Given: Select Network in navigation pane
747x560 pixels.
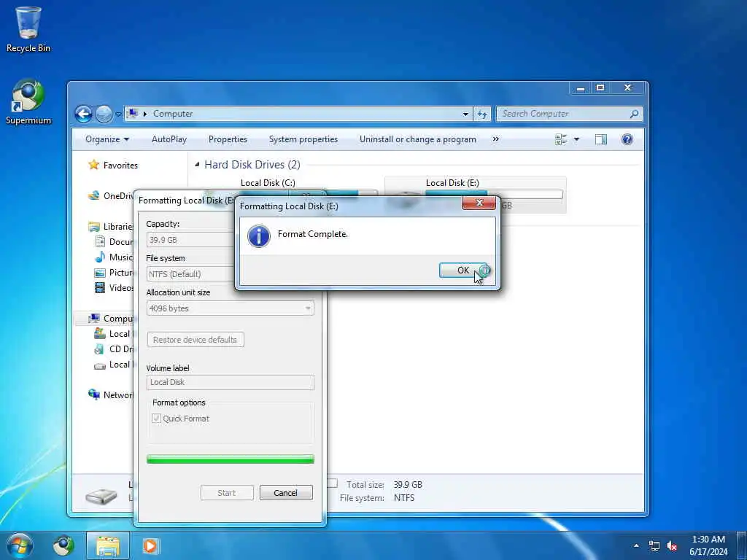Looking at the screenshot, I should 111,394.
